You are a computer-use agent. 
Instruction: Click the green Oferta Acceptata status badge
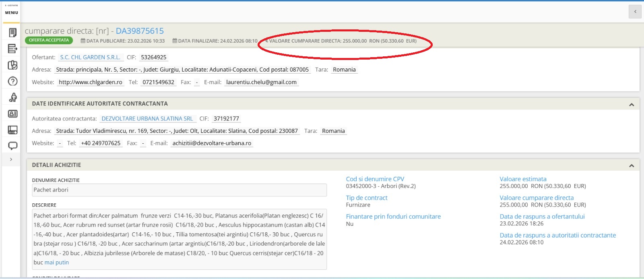click(49, 40)
